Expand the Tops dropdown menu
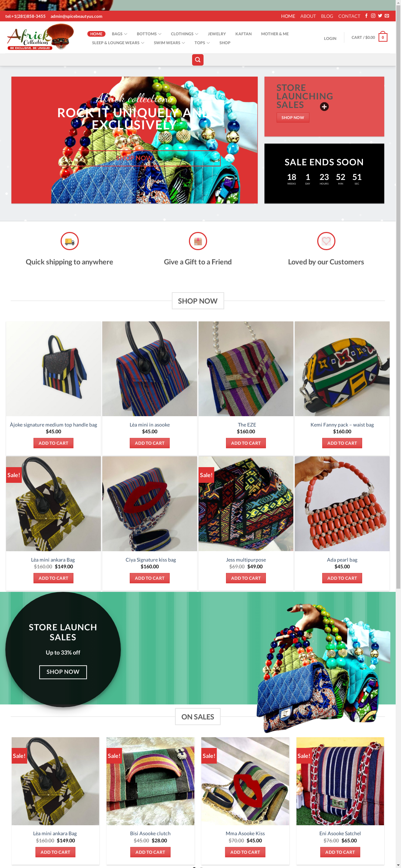This screenshot has width=401, height=868. pyautogui.click(x=202, y=43)
